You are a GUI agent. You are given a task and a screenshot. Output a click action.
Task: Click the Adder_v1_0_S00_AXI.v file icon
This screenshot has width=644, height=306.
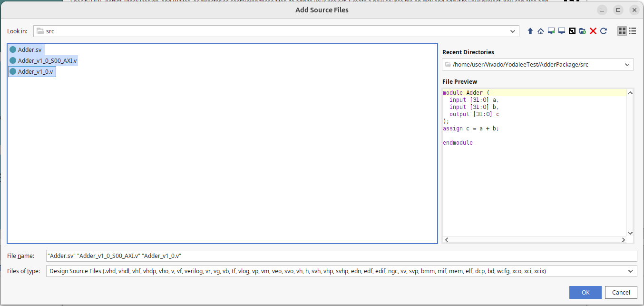coord(13,61)
